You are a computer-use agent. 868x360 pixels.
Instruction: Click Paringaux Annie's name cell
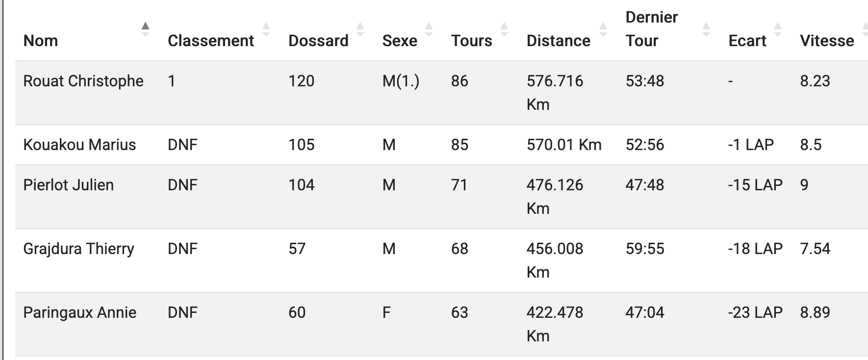79,312
